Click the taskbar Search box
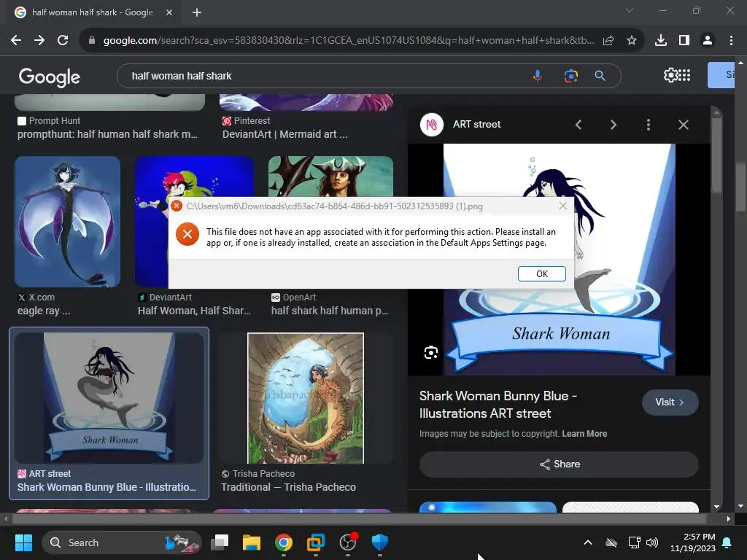 tap(122, 542)
